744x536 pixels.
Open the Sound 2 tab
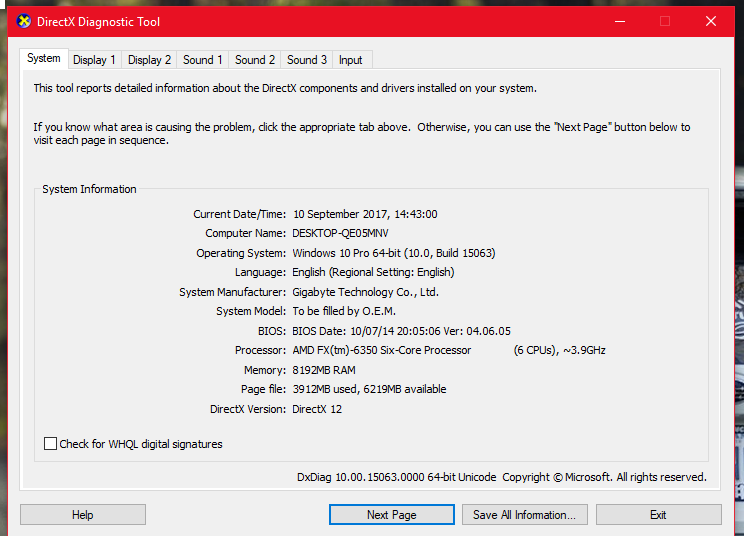255,60
